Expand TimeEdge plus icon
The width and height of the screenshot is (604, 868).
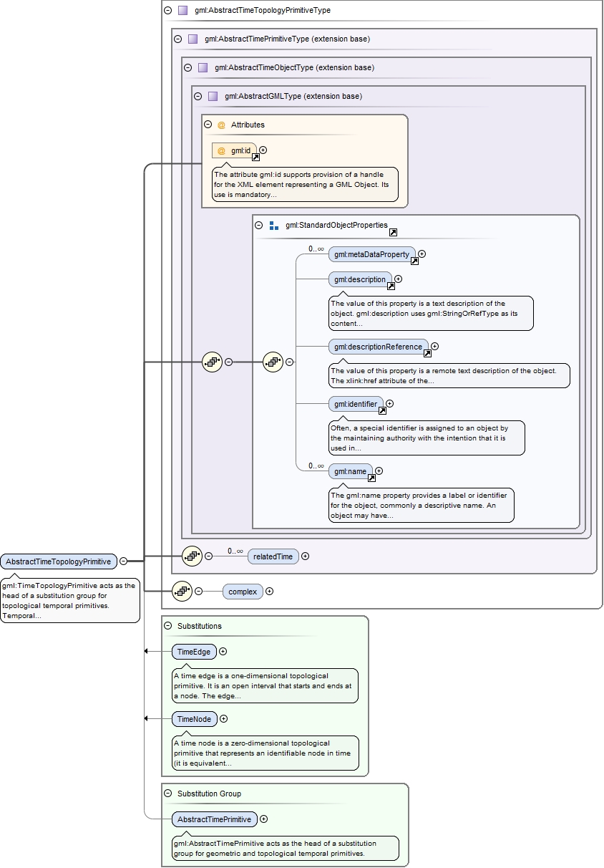pyautogui.click(x=223, y=652)
